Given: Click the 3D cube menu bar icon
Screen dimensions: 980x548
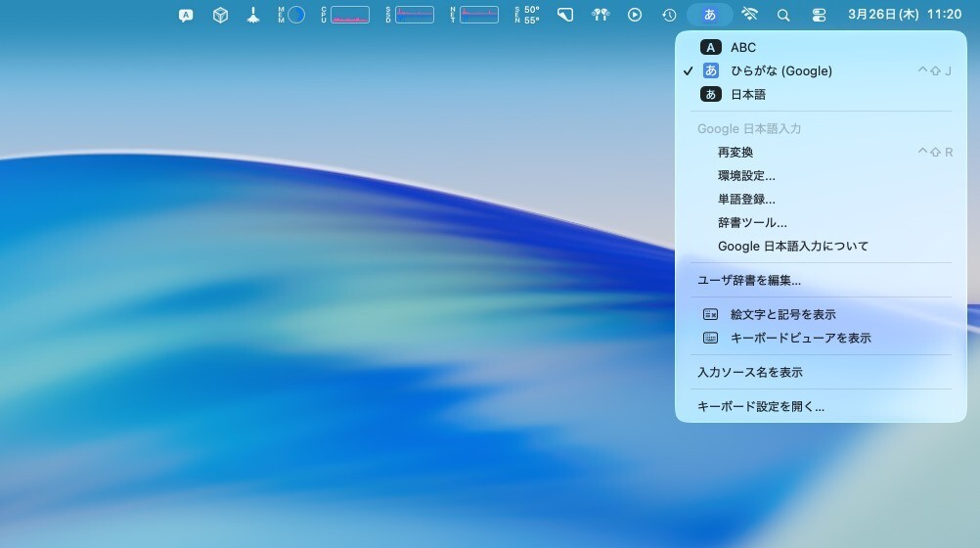Looking at the screenshot, I should [221, 15].
